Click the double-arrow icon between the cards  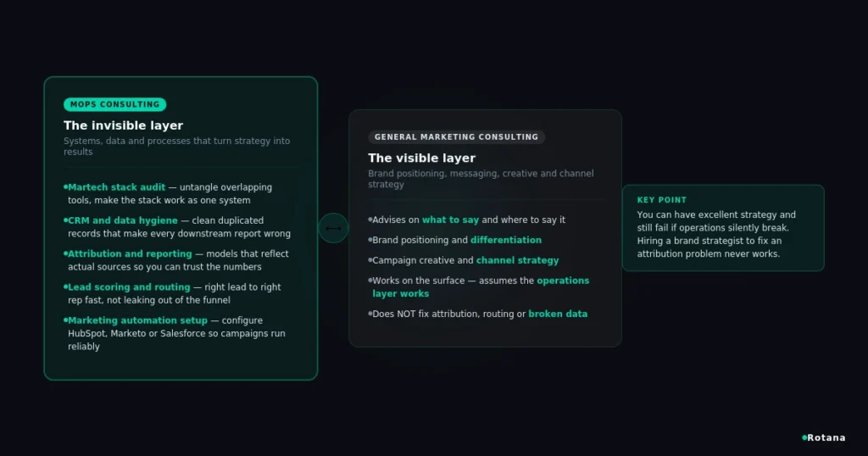[333, 228]
